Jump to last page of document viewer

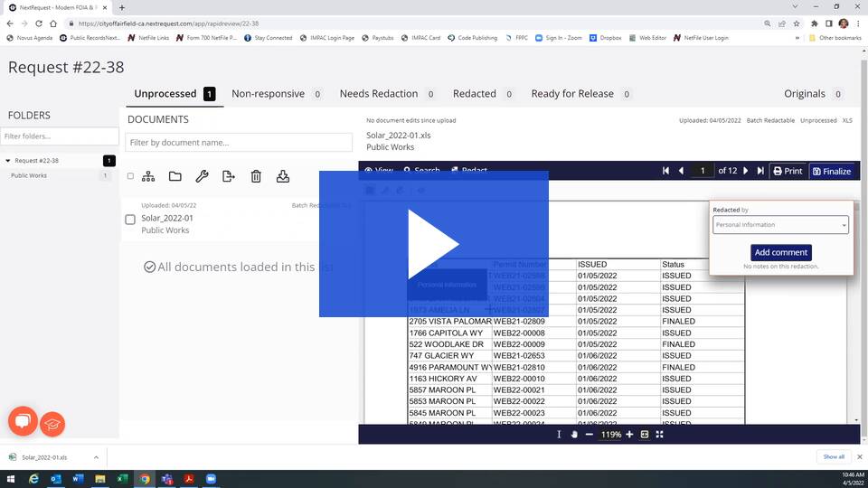(x=760, y=171)
